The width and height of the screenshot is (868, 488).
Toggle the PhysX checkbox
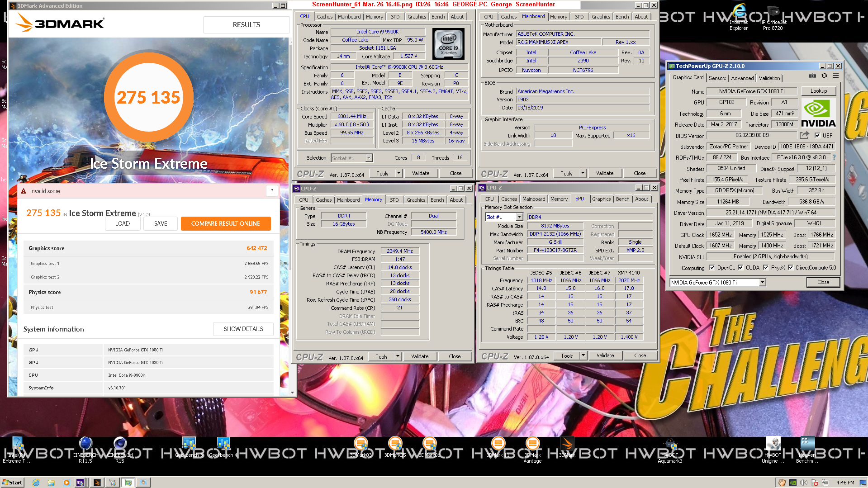(766, 267)
